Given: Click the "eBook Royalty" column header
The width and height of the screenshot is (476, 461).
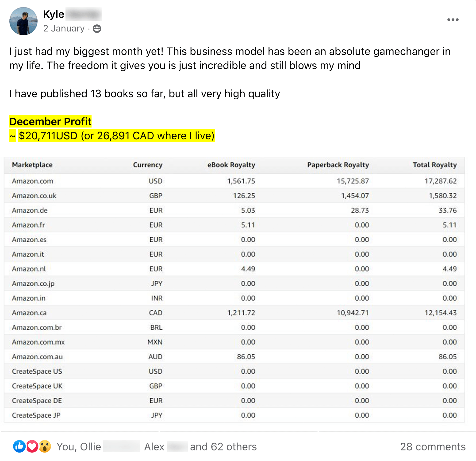Looking at the screenshot, I should pyautogui.click(x=231, y=165).
